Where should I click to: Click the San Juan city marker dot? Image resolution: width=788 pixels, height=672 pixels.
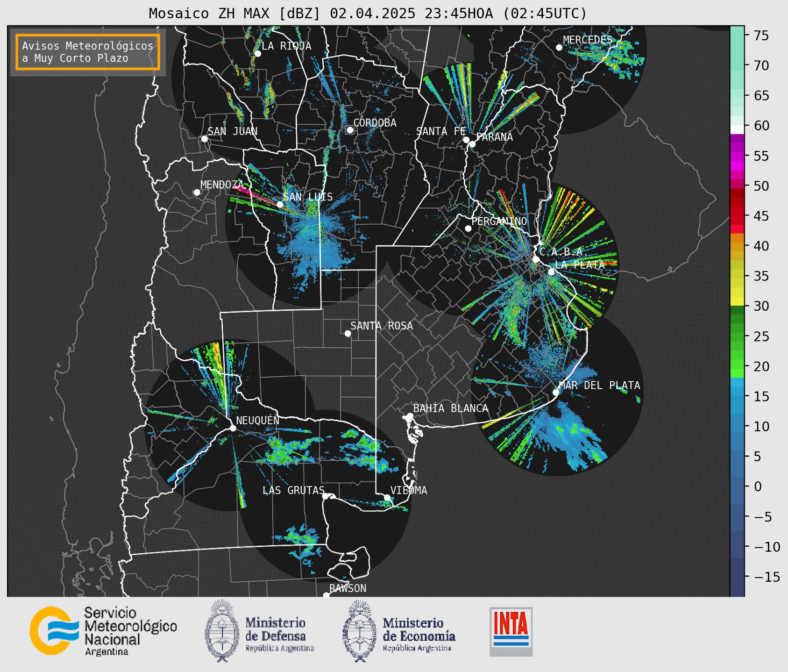click(x=204, y=139)
